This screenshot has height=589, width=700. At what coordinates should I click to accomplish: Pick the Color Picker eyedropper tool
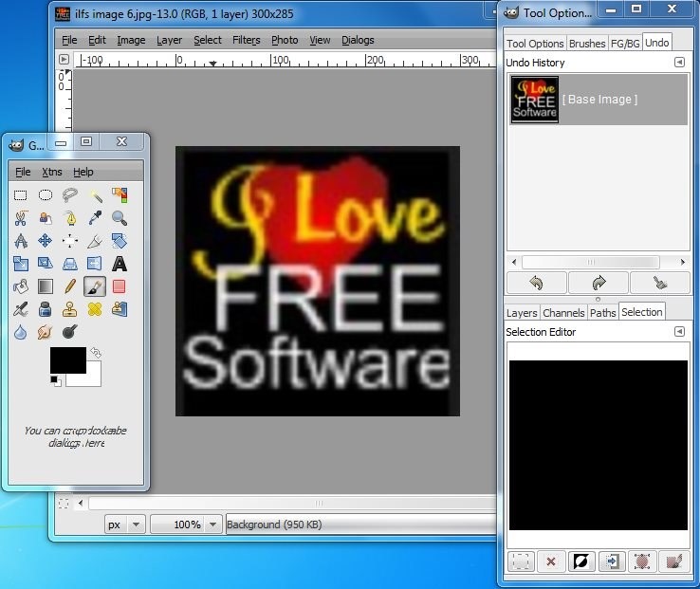click(95, 218)
